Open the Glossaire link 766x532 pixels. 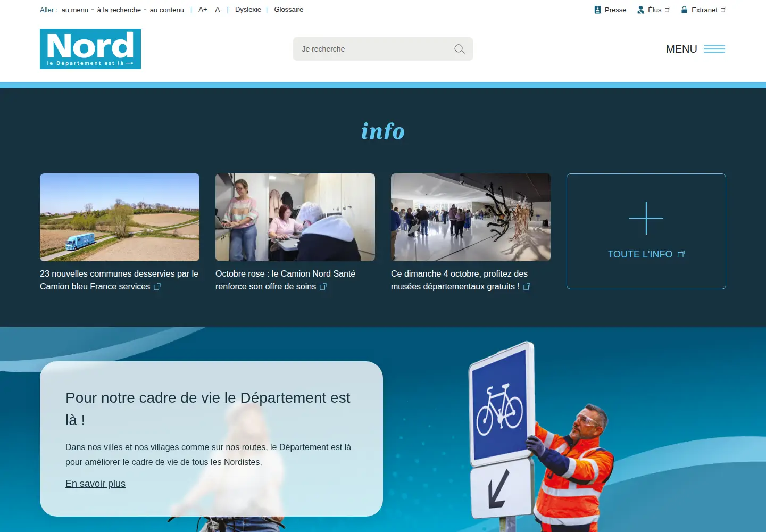pos(289,10)
